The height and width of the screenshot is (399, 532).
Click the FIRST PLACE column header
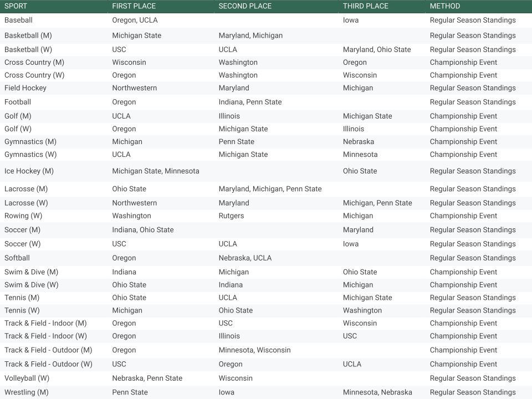[134, 6]
